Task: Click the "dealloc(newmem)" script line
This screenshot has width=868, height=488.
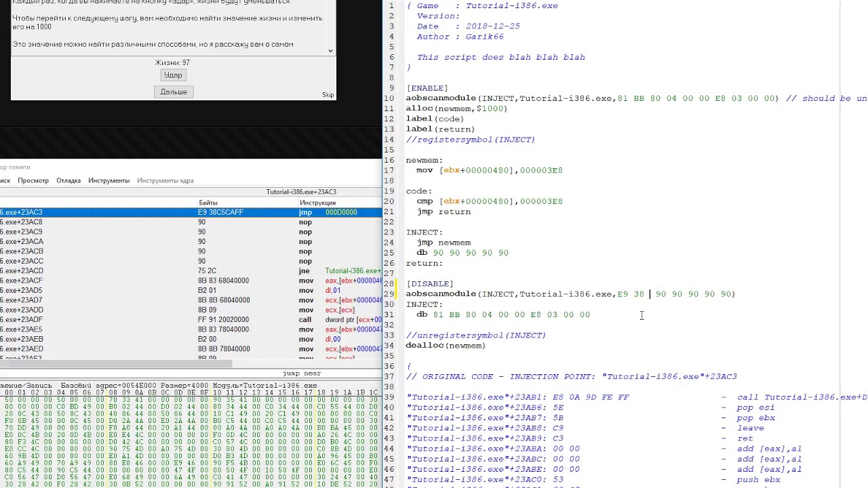Action: [x=446, y=346]
